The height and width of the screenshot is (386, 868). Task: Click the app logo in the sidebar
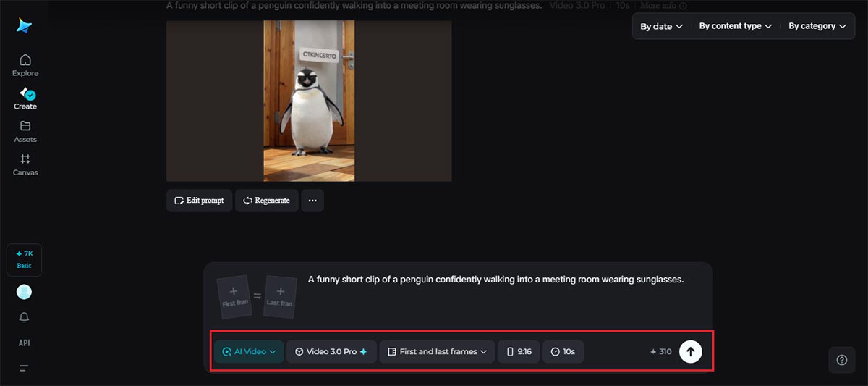pos(25,25)
